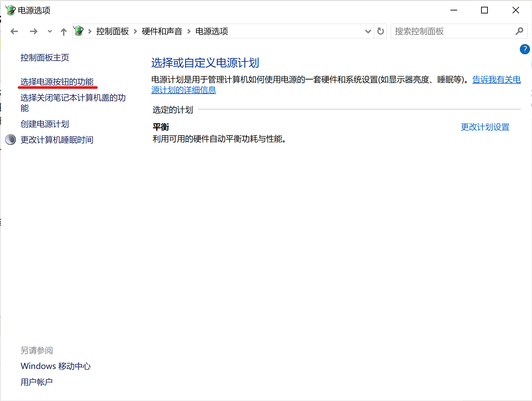Open 用户帐户 link

point(37,382)
